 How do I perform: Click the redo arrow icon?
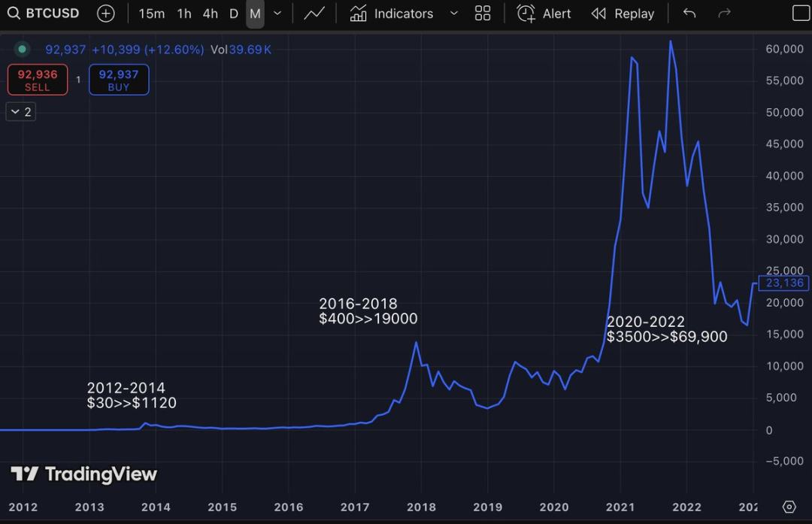tap(724, 14)
